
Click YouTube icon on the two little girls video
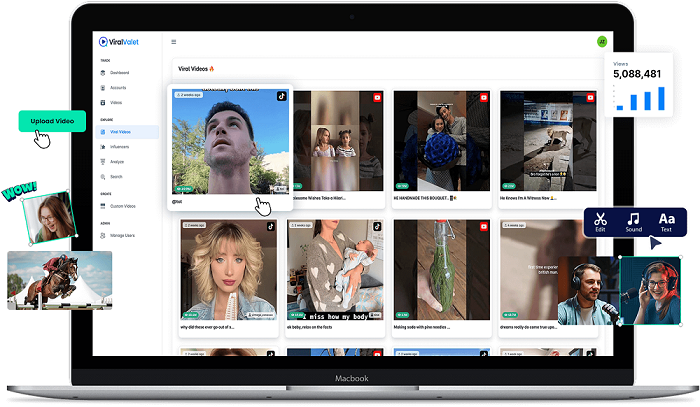coord(377,98)
